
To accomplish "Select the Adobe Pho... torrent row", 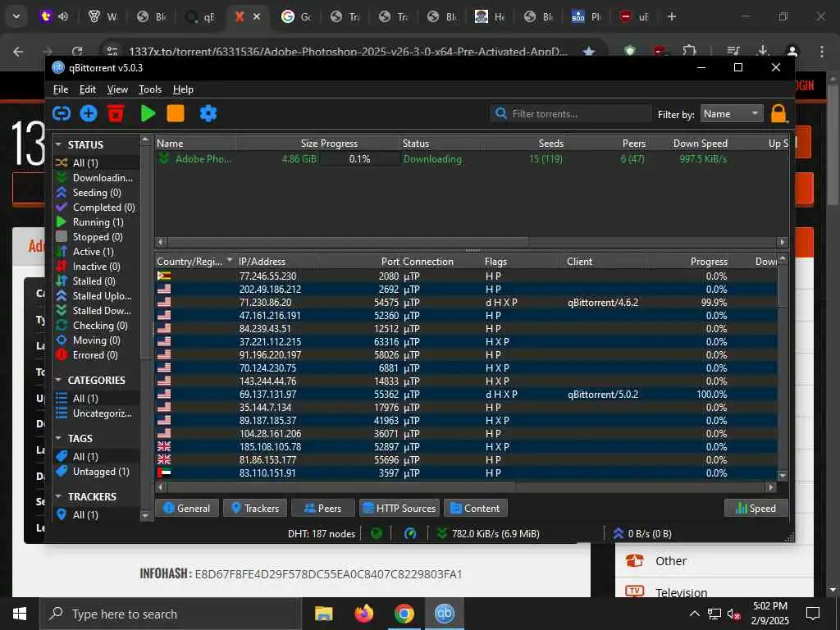I will [472, 159].
